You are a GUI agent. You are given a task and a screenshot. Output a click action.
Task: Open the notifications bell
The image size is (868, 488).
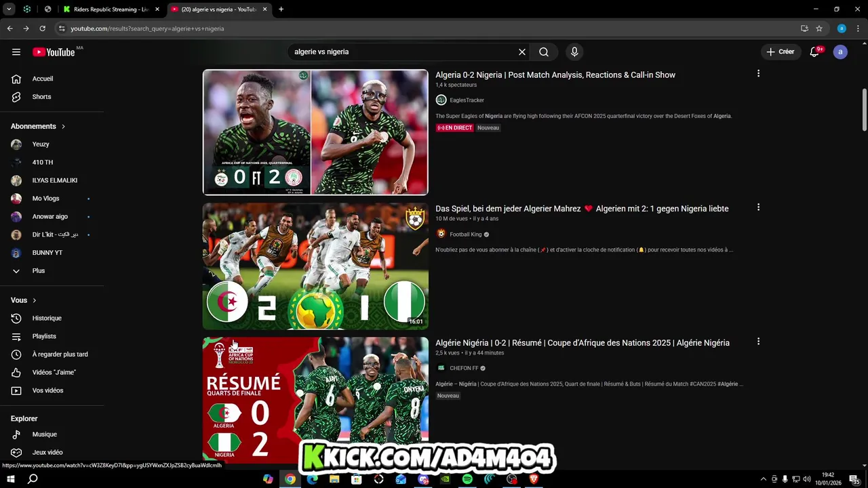point(815,52)
